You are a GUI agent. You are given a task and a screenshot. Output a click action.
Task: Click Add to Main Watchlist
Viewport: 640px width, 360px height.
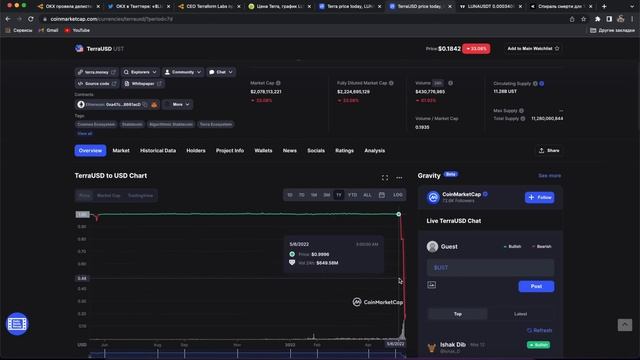[533, 49]
